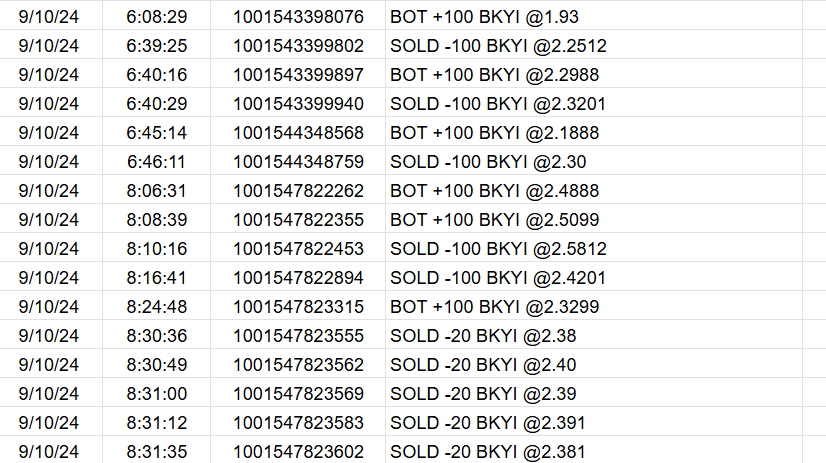Select the cell 'BOT +100 BKYI @1.93'
Screen dimensions: 826x463
coord(484,17)
